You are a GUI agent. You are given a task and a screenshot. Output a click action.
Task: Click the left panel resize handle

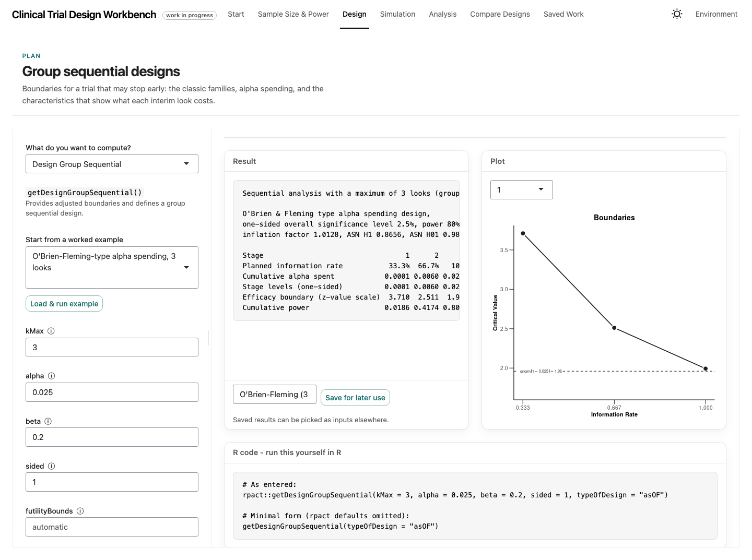[x=208, y=338]
